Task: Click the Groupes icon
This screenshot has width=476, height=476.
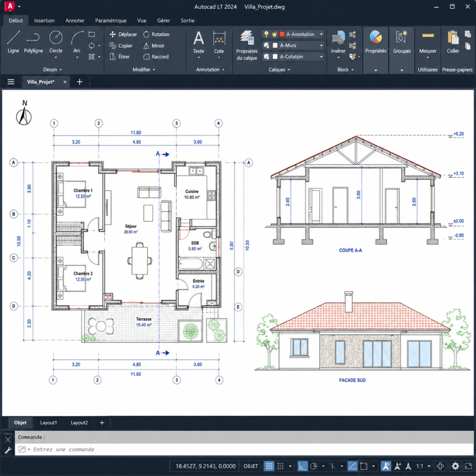Action: pyautogui.click(x=402, y=42)
